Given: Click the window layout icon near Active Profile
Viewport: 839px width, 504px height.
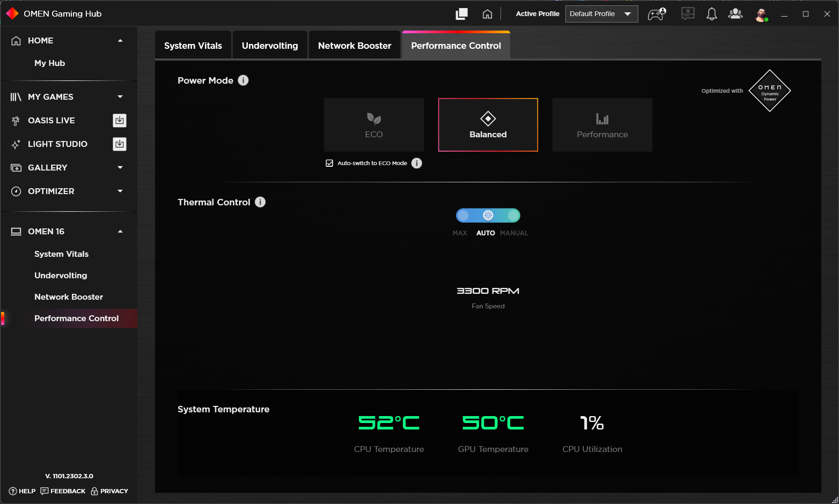Looking at the screenshot, I should click(461, 13).
